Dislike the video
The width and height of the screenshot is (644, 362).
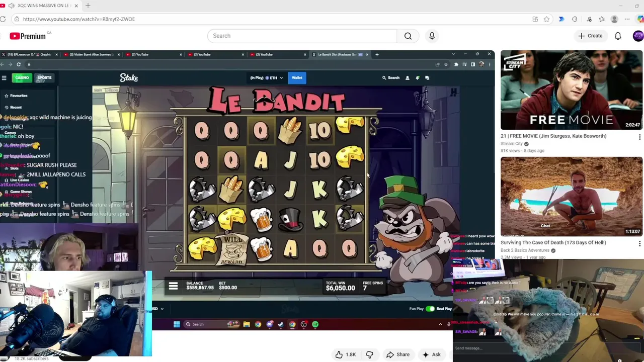(x=369, y=354)
